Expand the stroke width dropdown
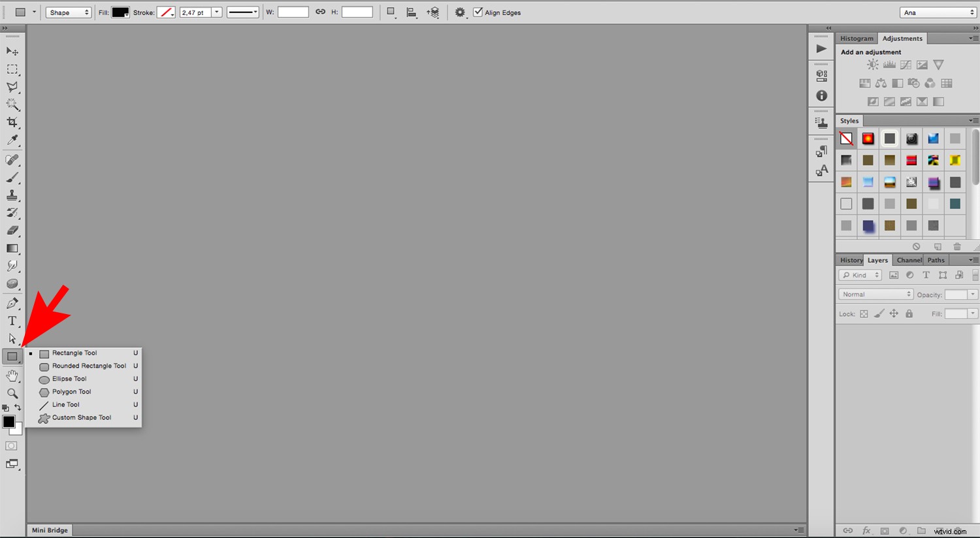Viewport: 980px width, 538px height. 217,12
